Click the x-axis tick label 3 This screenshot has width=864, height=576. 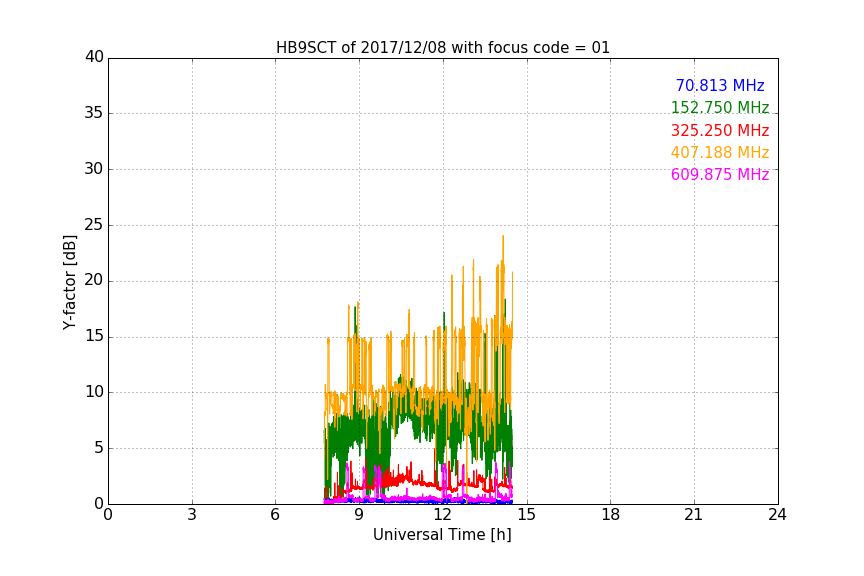[x=192, y=515]
